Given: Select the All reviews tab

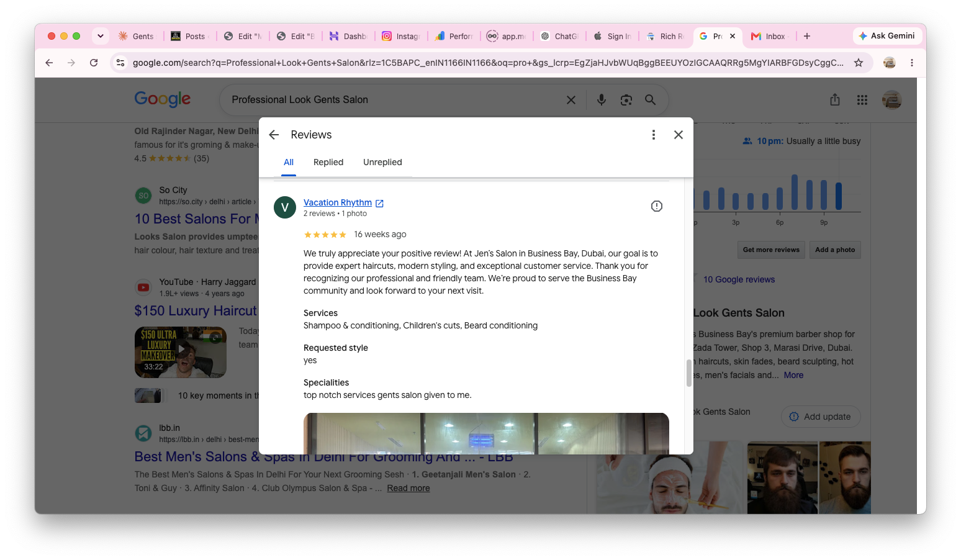Looking at the screenshot, I should coord(289,162).
